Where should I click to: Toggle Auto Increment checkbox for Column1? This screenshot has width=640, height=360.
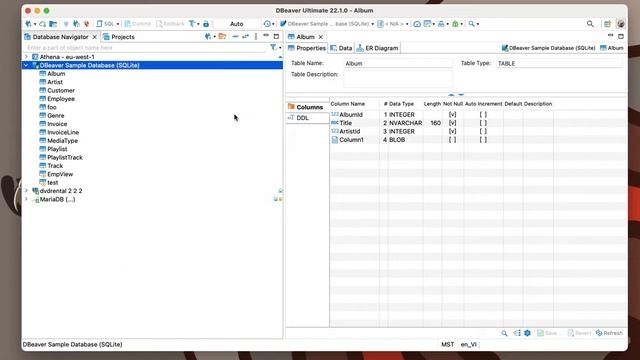click(483, 140)
